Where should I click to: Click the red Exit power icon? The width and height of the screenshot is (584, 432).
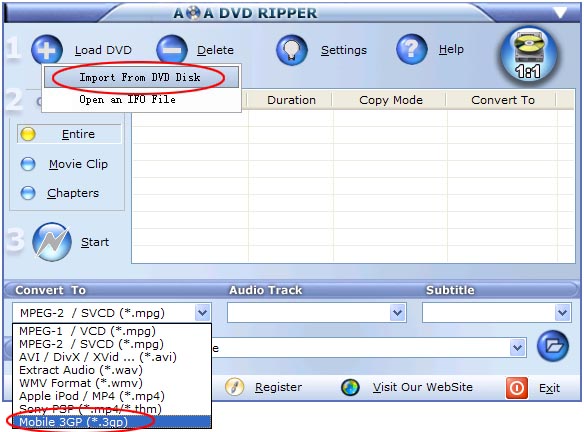(517, 388)
